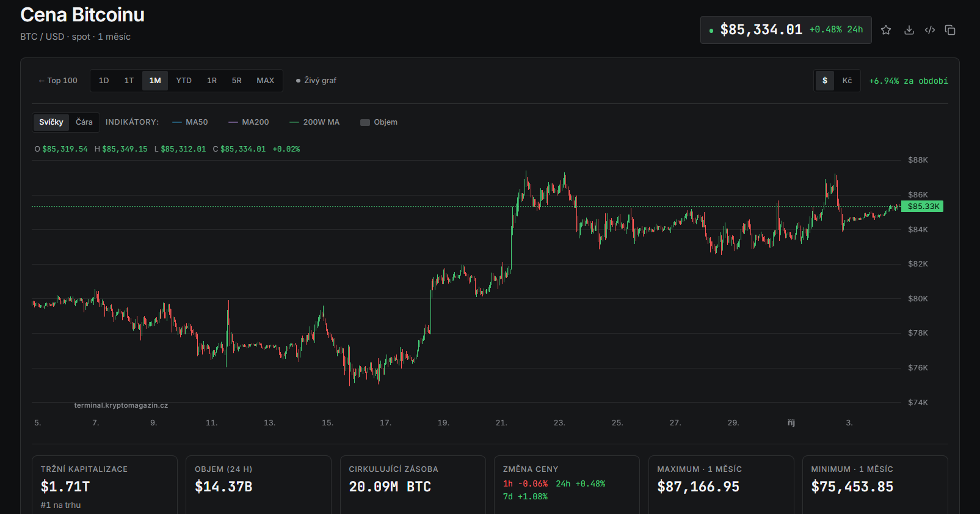Select the 1D time range
The width and height of the screenshot is (980, 514).
click(104, 81)
